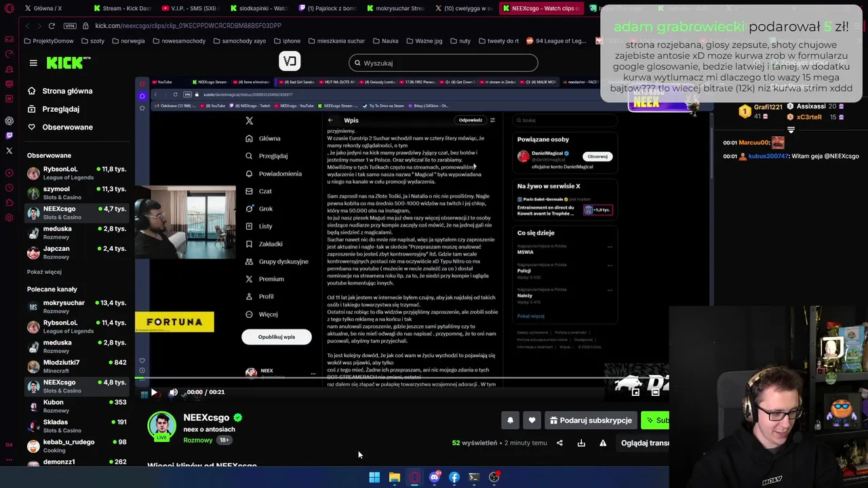Open Facebook app in taskbar
This screenshot has height=488, width=868.
pyautogui.click(x=454, y=477)
